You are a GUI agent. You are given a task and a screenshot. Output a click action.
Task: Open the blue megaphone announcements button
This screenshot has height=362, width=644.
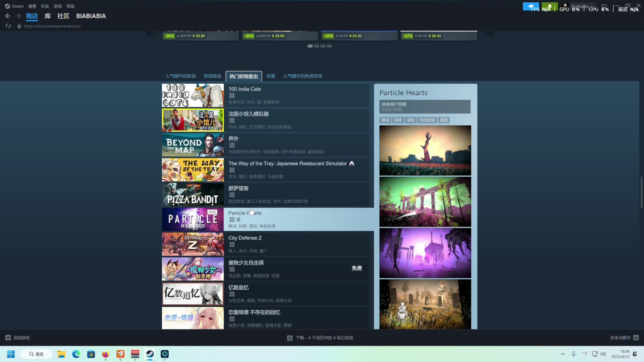click(x=531, y=6)
